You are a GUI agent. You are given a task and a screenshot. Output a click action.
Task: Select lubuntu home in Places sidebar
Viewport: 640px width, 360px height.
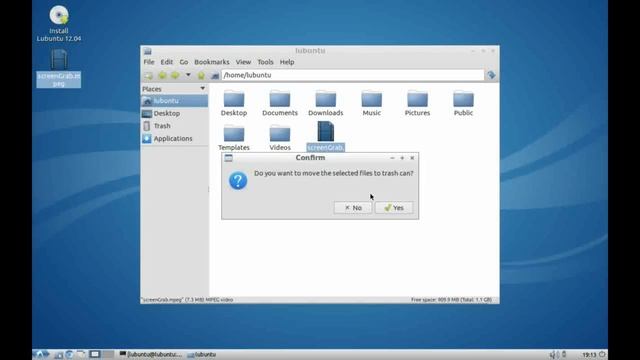point(174,101)
